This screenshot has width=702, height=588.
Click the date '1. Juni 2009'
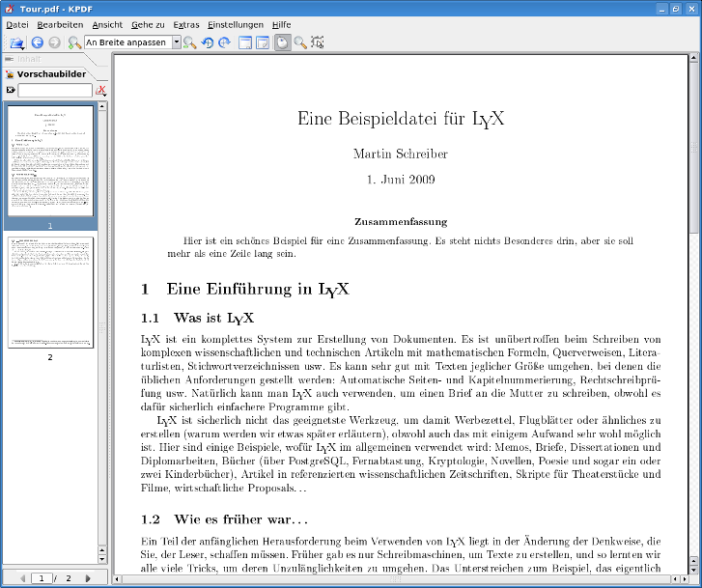click(401, 180)
